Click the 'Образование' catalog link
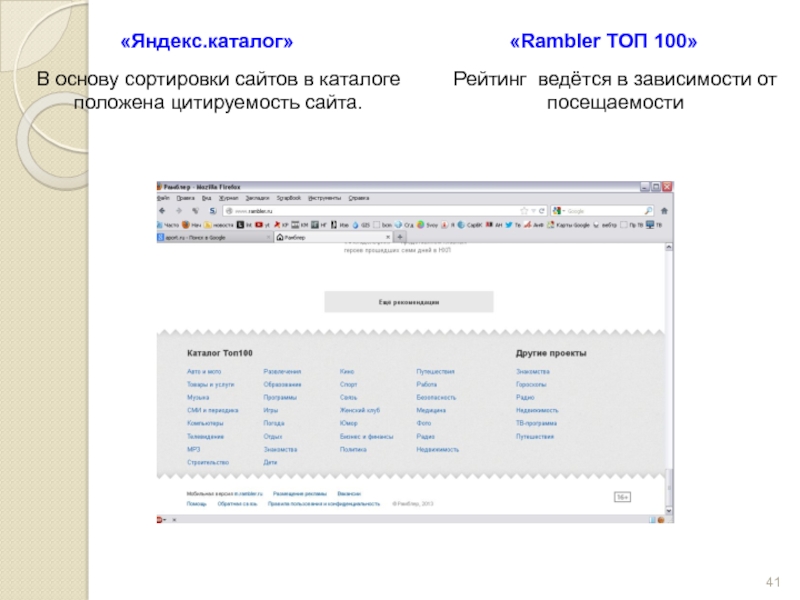This screenshot has height=600, width=800. pyautogui.click(x=282, y=384)
